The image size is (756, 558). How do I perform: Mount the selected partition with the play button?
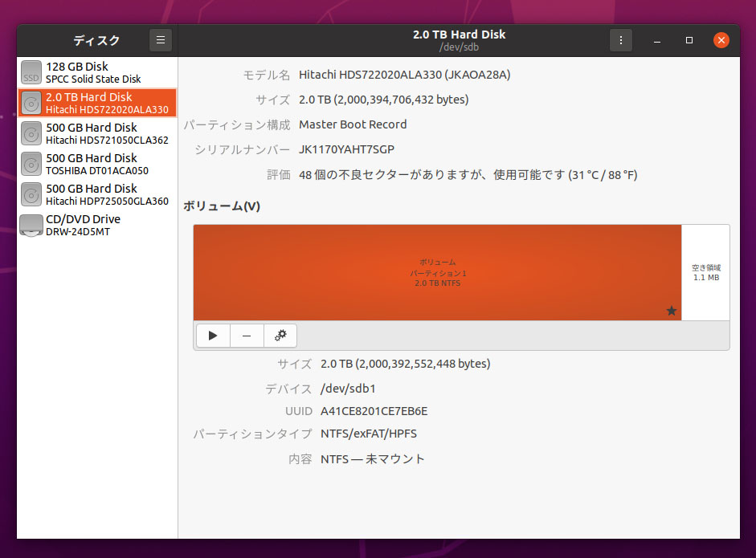pos(213,336)
